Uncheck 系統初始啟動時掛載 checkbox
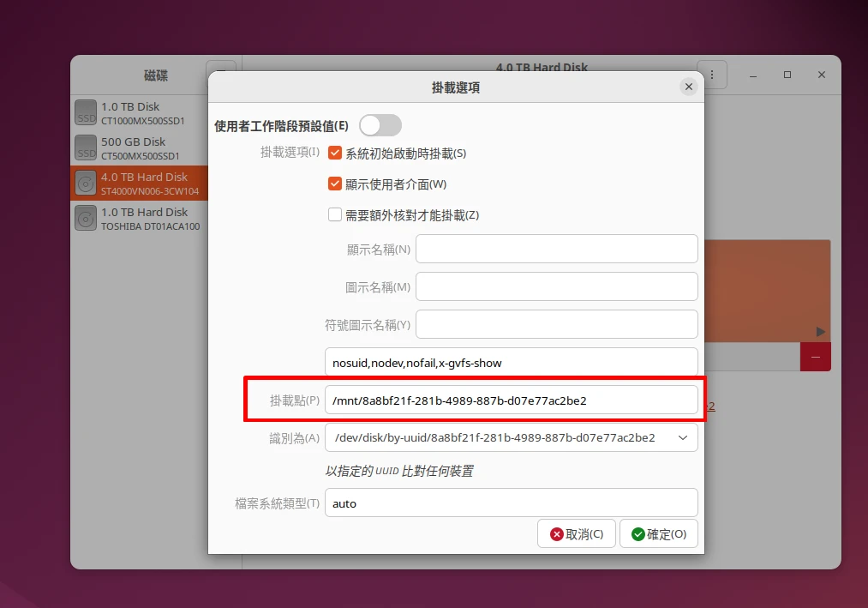Image resolution: width=868 pixels, height=608 pixels. [x=335, y=154]
